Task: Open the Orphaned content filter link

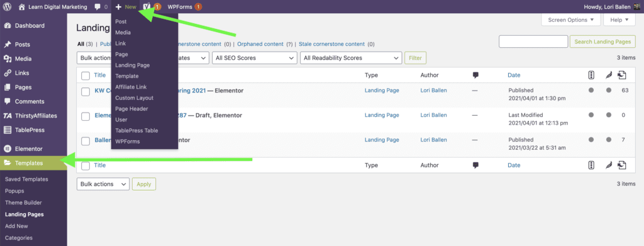Action: tap(260, 44)
